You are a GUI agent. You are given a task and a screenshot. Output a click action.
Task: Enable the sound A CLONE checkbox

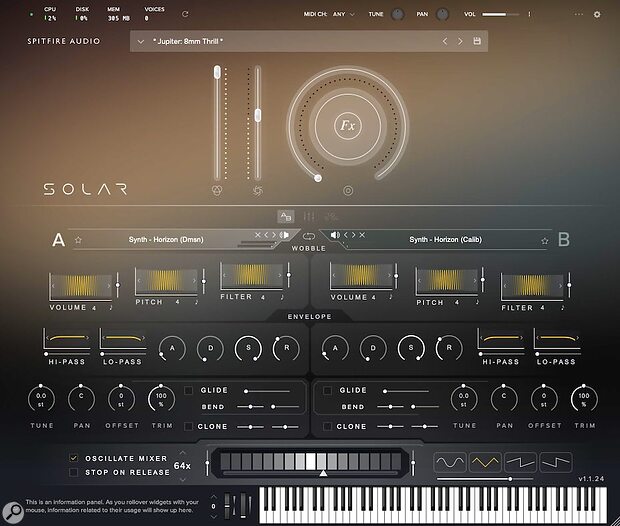[x=188, y=426]
